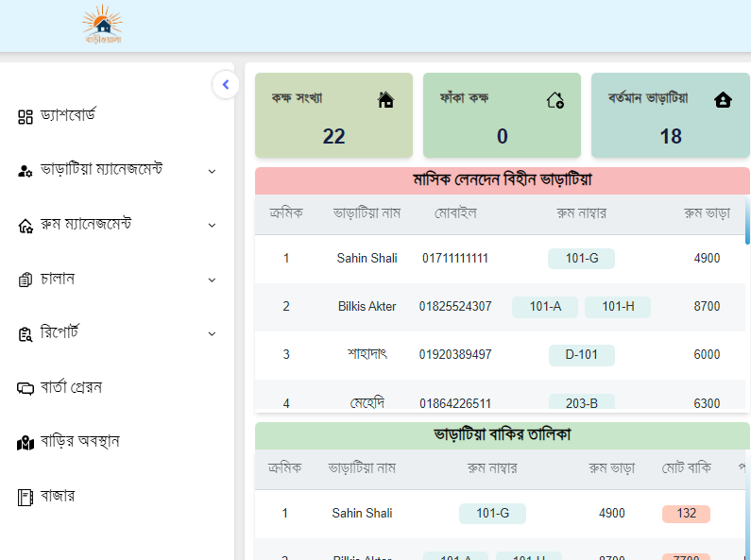Open the বাজার menu item
Viewport: 751px width, 560px height.
coord(58,496)
